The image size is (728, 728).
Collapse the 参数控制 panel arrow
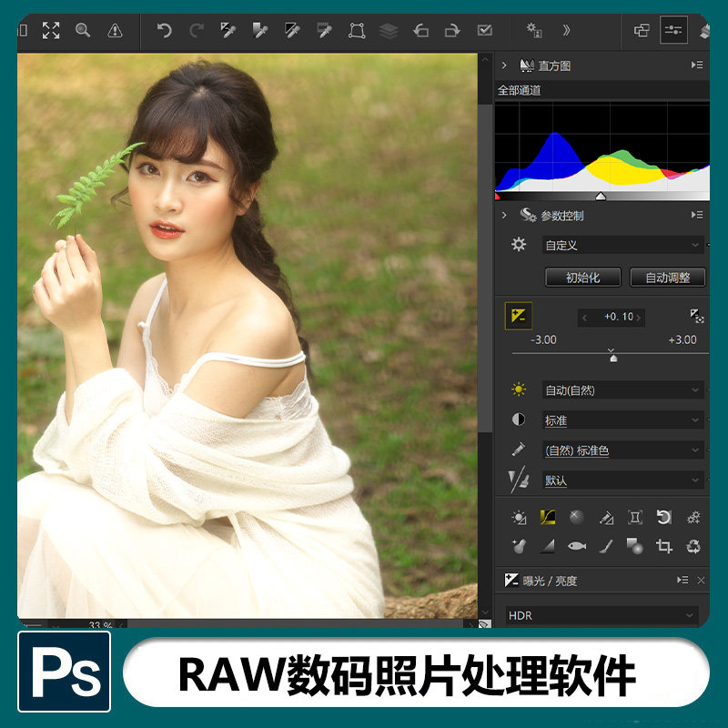(504, 215)
